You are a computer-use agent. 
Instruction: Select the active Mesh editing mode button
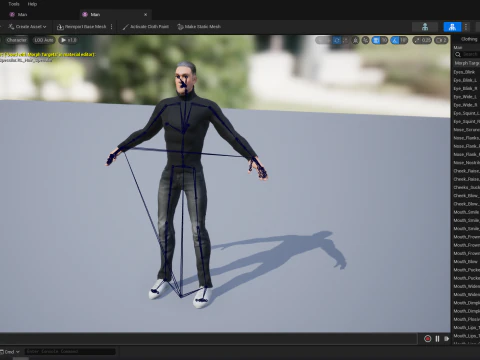[452, 27]
